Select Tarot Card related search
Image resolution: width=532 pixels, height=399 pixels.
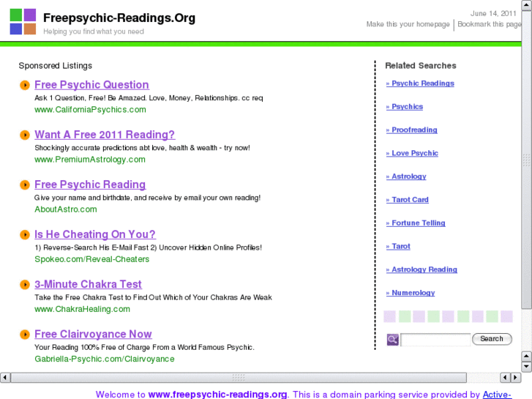[x=407, y=200]
